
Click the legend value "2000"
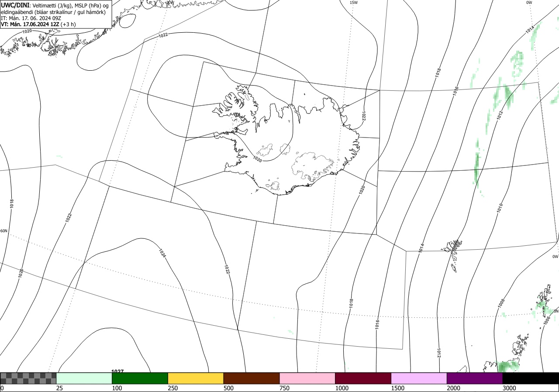[x=453, y=388]
